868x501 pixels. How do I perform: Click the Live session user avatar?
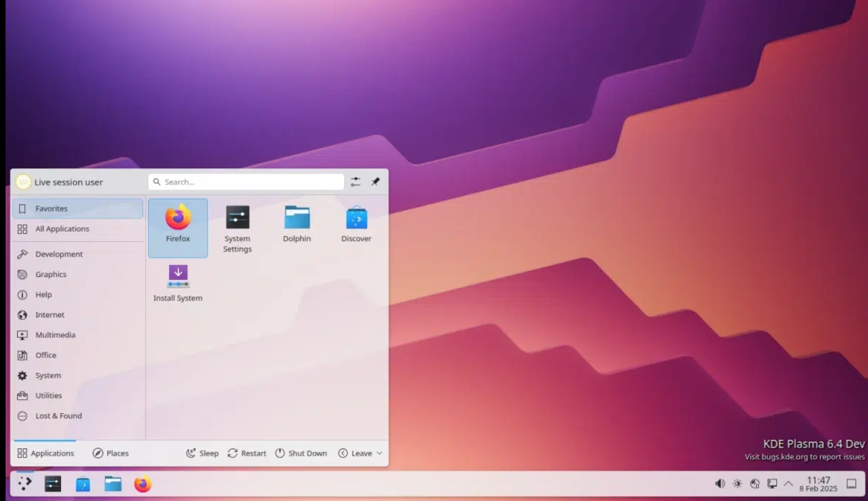tap(23, 182)
